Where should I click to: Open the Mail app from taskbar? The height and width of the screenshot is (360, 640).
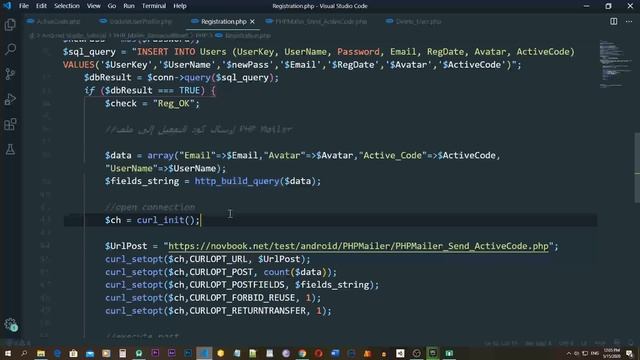(90, 353)
